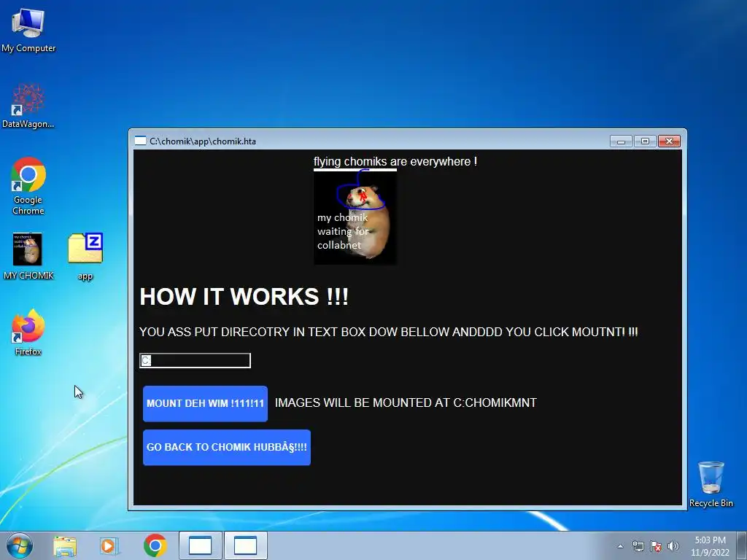The height and width of the screenshot is (560, 747).
Task: Click the flying chomiks are everywhere text
Action: pyautogui.click(x=395, y=161)
